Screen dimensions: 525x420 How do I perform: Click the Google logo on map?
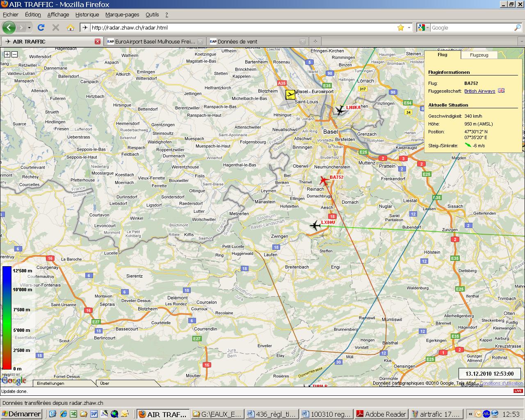(x=14, y=380)
